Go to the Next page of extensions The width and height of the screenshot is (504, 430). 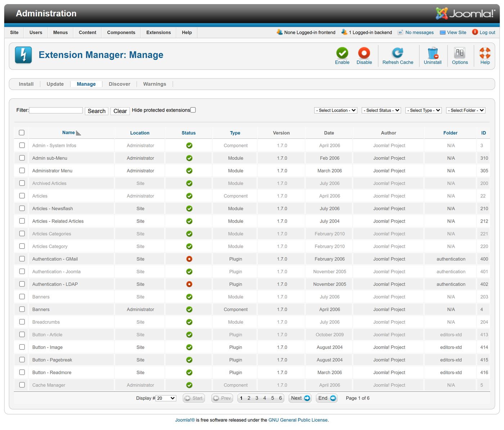tap(300, 398)
